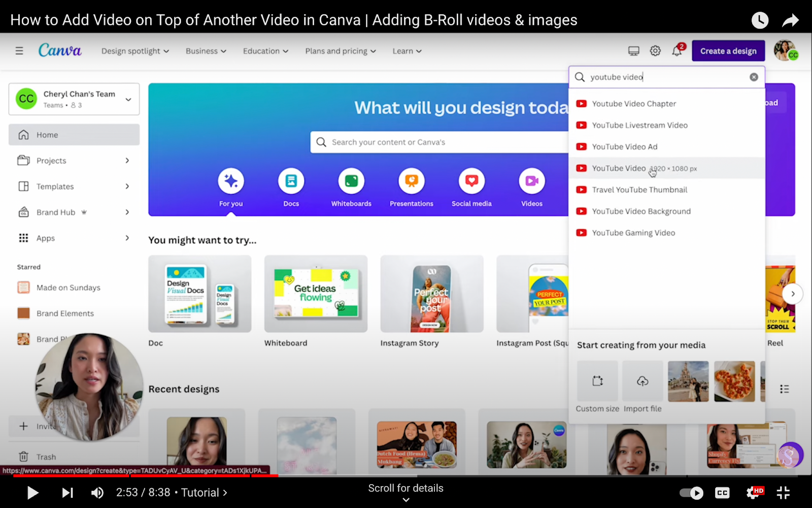Select the For you category icon

(231, 181)
